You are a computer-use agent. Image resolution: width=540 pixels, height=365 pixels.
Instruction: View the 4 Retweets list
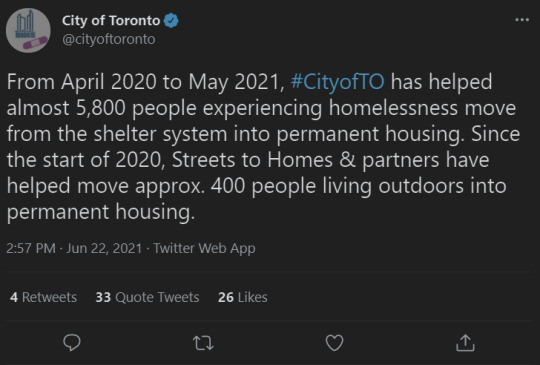[43, 297]
